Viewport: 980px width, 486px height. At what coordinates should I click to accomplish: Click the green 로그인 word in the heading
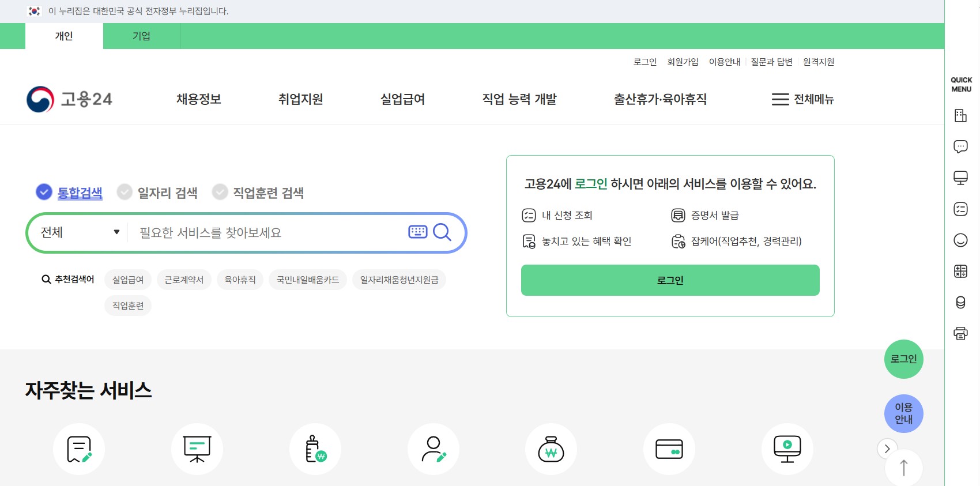point(591,184)
